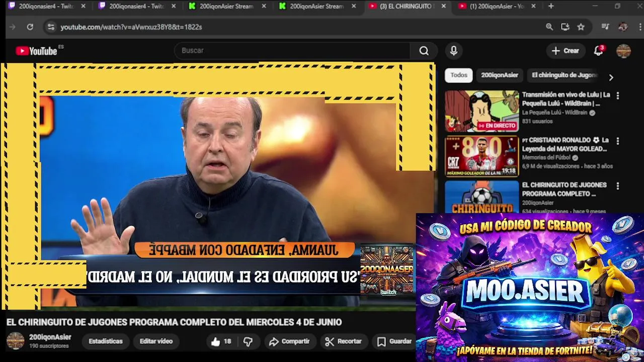The height and width of the screenshot is (362, 644).
Task: Click the '190 suscriptores' text
Action: coord(49,346)
